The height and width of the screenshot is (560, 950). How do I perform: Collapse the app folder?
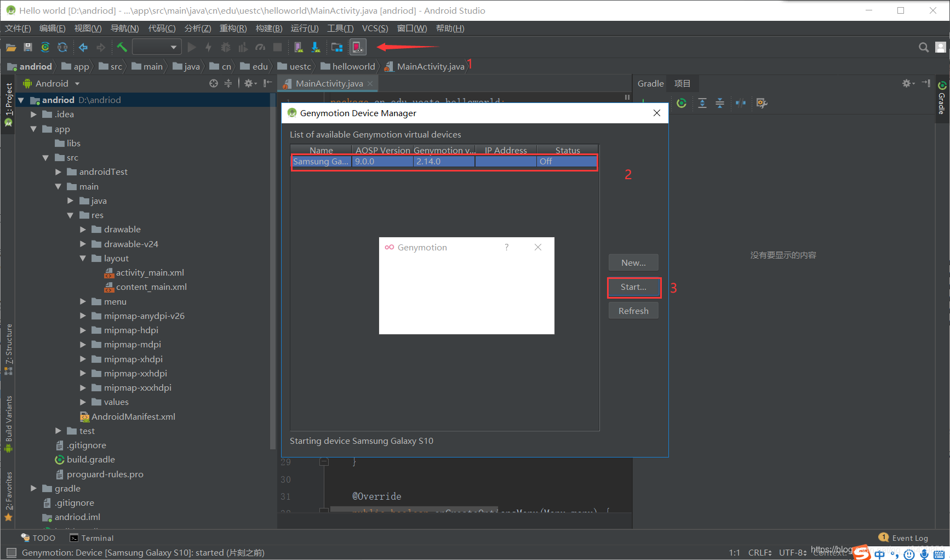[33, 129]
